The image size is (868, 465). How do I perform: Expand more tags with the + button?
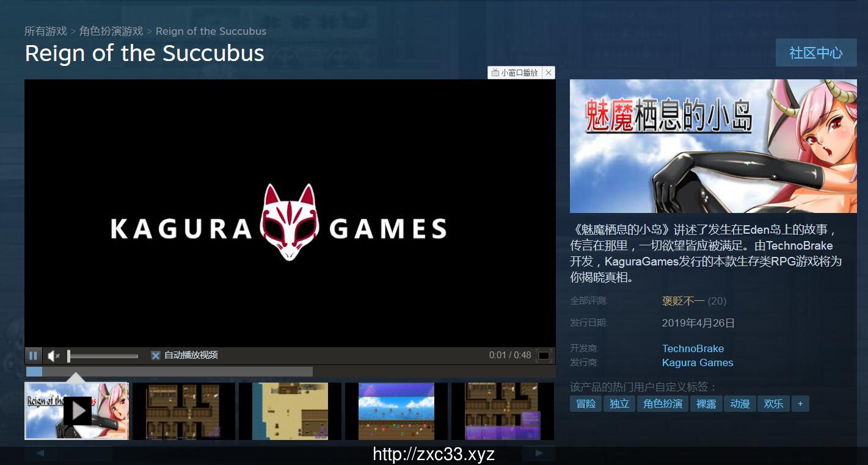(800, 403)
